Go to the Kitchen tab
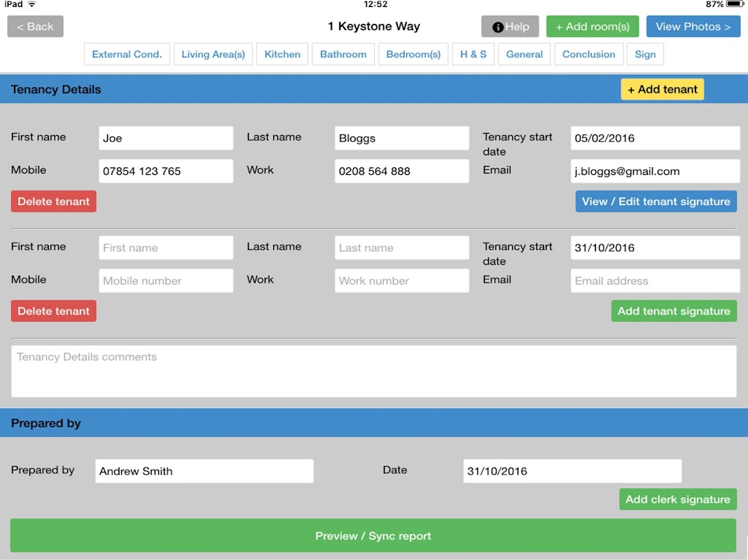 tap(282, 55)
